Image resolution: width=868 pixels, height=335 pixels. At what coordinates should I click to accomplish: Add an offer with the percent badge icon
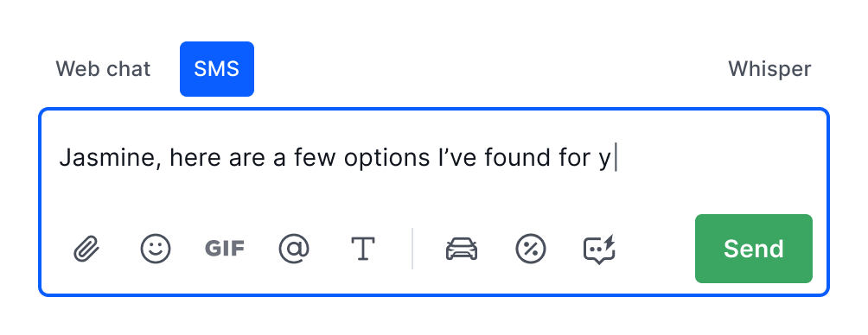531,249
